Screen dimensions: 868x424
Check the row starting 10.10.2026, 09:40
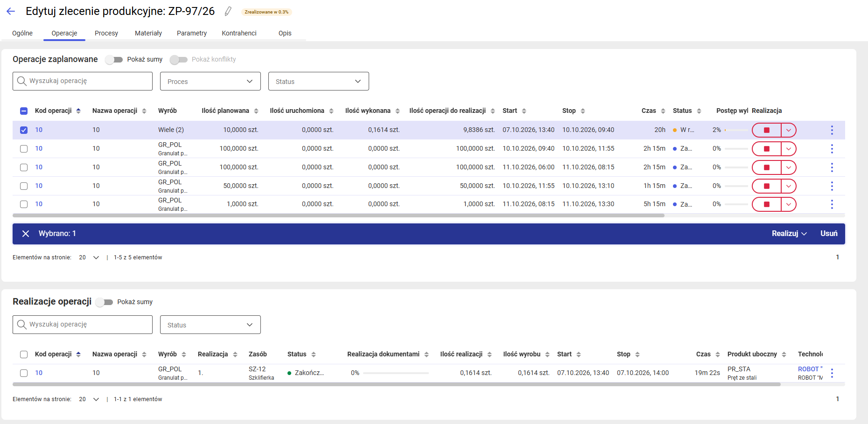24,149
